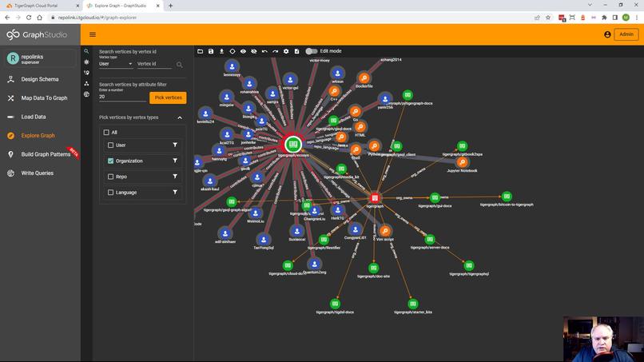This screenshot has height=362, width=644.
Task: Click the Pick vertices button
Action: click(x=168, y=97)
